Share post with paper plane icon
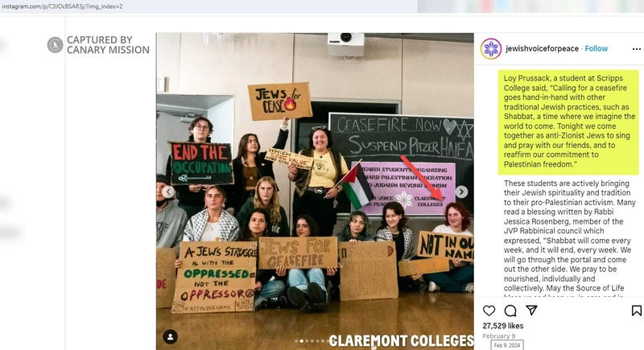This screenshot has height=350, width=644. click(531, 311)
